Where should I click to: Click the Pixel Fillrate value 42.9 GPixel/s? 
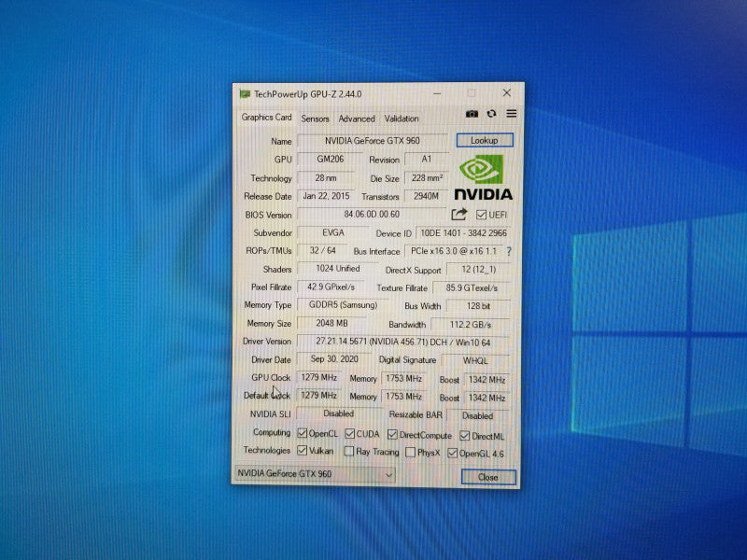click(331, 287)
